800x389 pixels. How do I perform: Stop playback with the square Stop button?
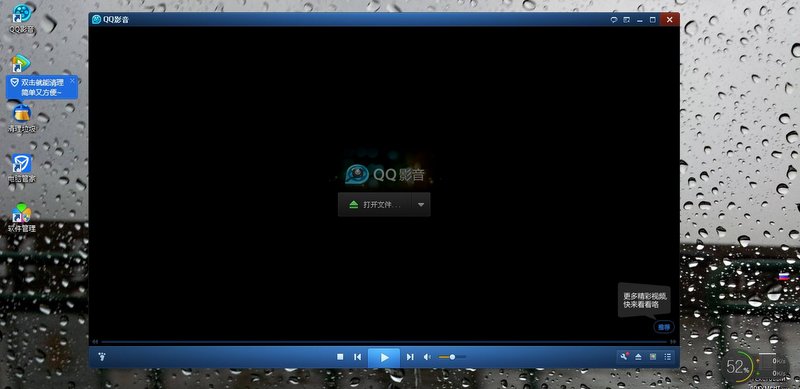click(x=340, y=357)
